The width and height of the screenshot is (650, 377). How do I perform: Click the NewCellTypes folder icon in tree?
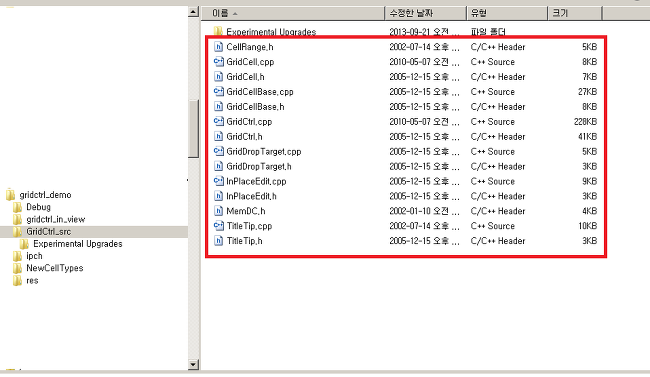[x=17, y=268]
